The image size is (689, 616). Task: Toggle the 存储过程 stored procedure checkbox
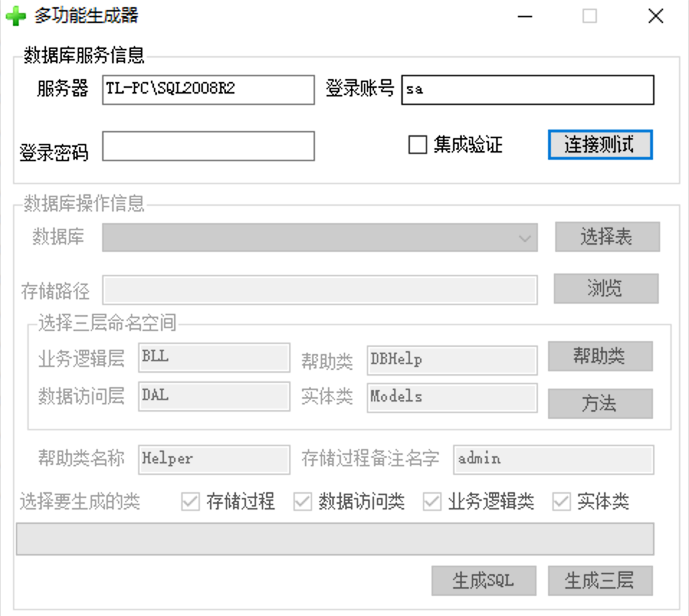191,502
